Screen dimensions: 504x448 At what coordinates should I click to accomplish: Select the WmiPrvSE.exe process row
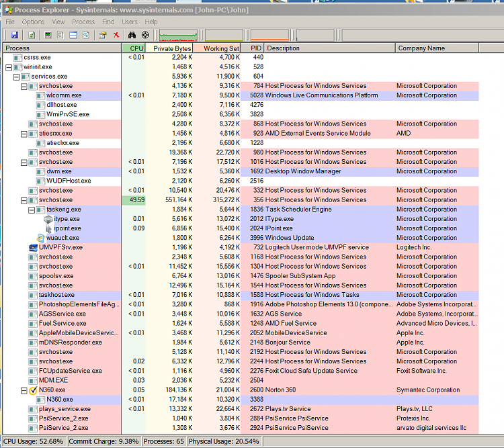241,114
